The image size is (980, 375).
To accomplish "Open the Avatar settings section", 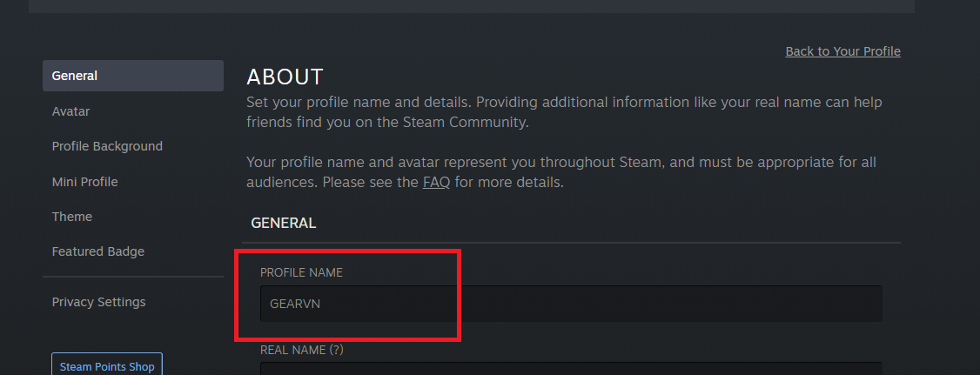I will point(70,111).
